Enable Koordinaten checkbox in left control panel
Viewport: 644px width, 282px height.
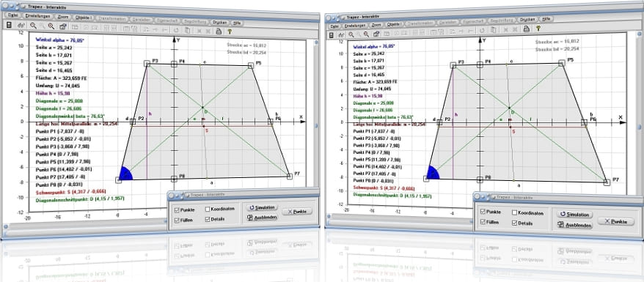[208, 209]
